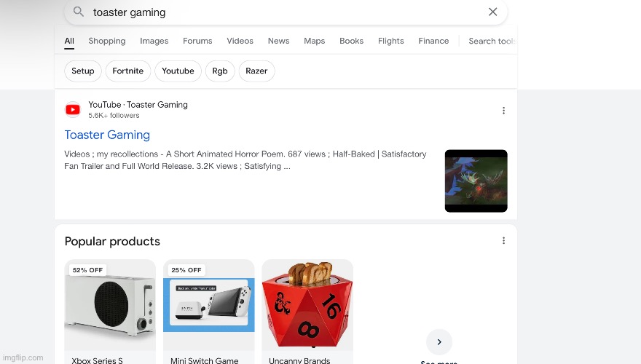Open the Forums tab
Image resolution: width=641 pixels, height=364 pixels.
coord(197,41)
